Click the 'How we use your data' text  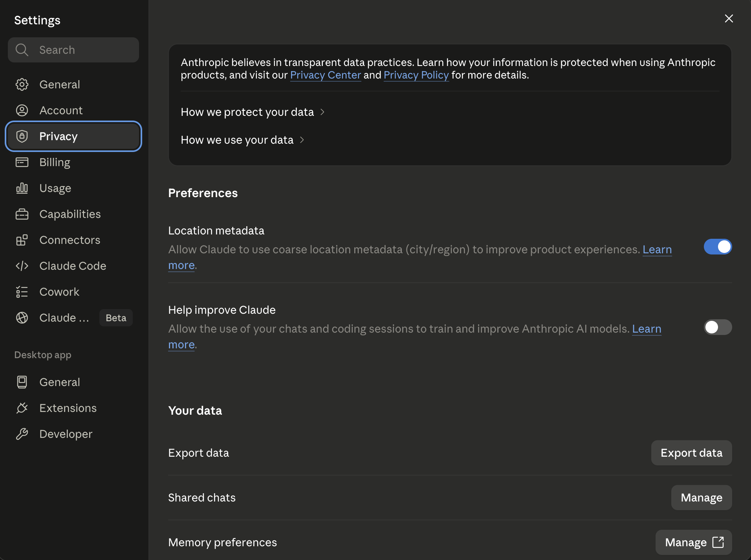(x=237, y=140)
